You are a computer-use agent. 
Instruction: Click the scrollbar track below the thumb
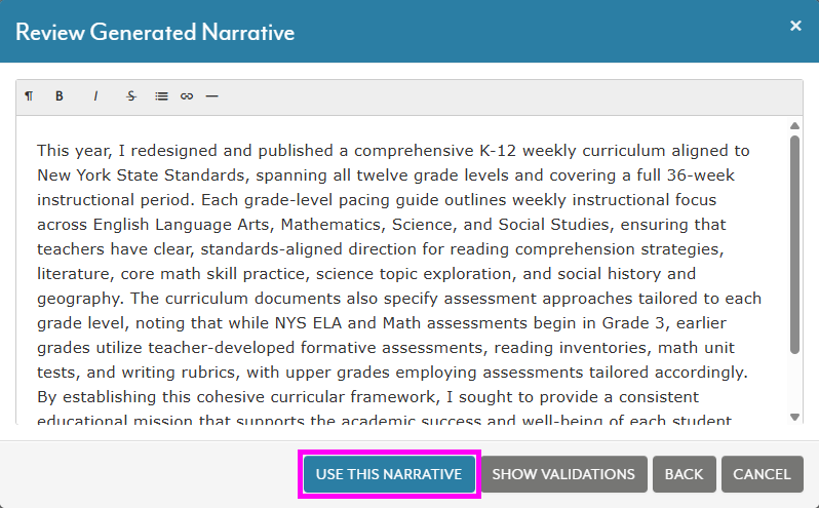point(794,383)
